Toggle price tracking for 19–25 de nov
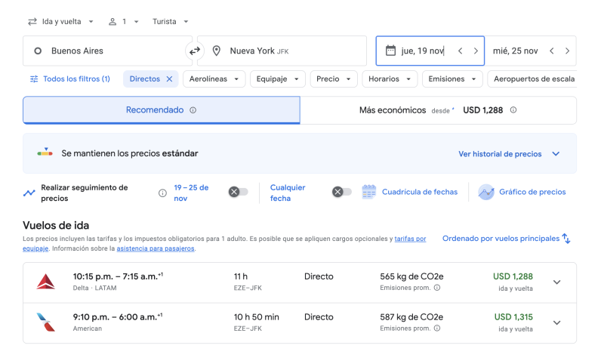The height and width of the screenshot is (364, 604). (239, 192)
